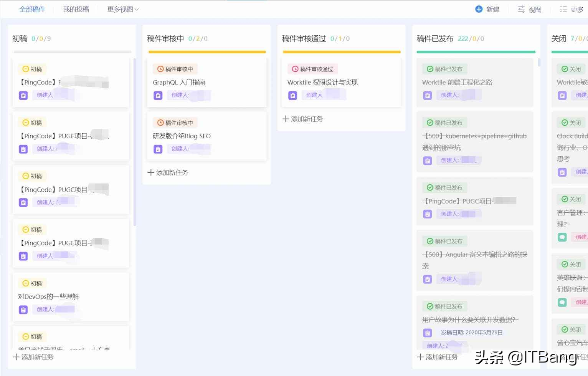Click the 新建 plus icon

(479, 9)
